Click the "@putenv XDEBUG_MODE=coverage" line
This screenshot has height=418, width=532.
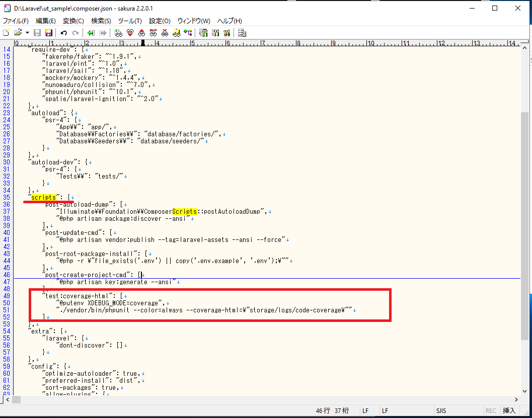pyautogui.click(x=110, y=303)
